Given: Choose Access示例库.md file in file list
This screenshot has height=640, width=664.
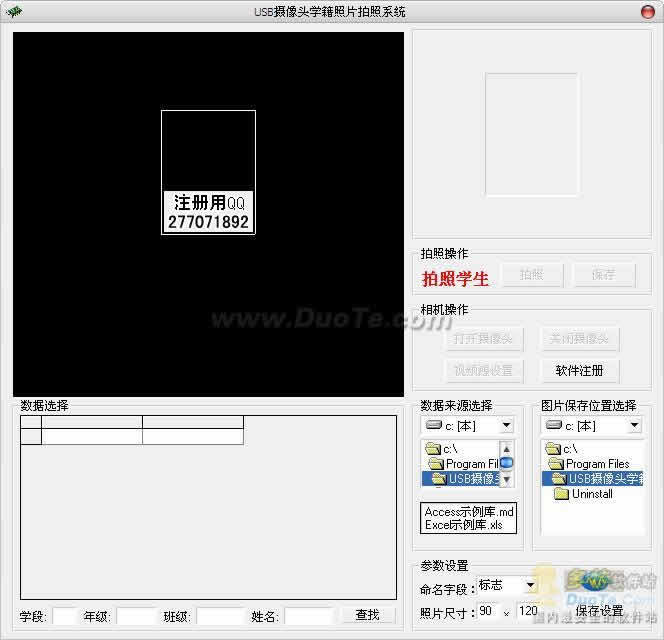Looking at the screenshot, I should tap(469, 512).
